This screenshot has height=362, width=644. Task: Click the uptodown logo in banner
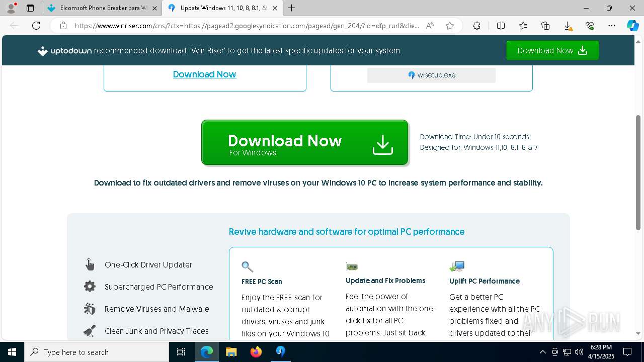point(65,51)
